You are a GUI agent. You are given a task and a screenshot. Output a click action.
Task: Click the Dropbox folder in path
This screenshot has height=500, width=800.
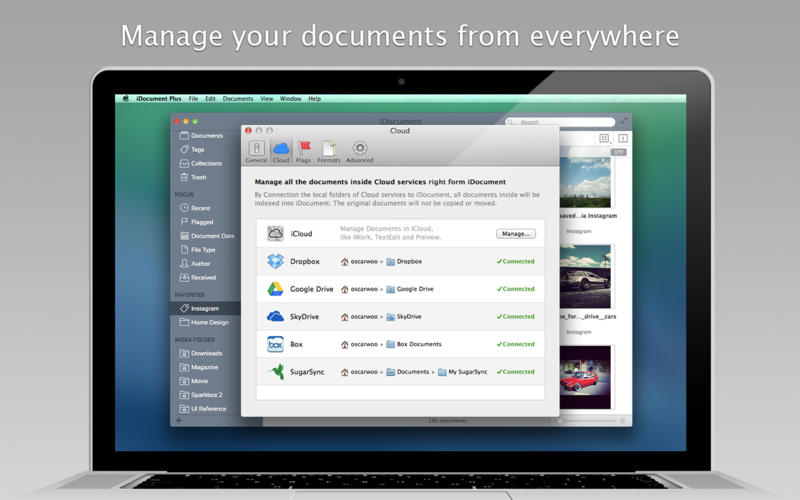click(404, 261)
